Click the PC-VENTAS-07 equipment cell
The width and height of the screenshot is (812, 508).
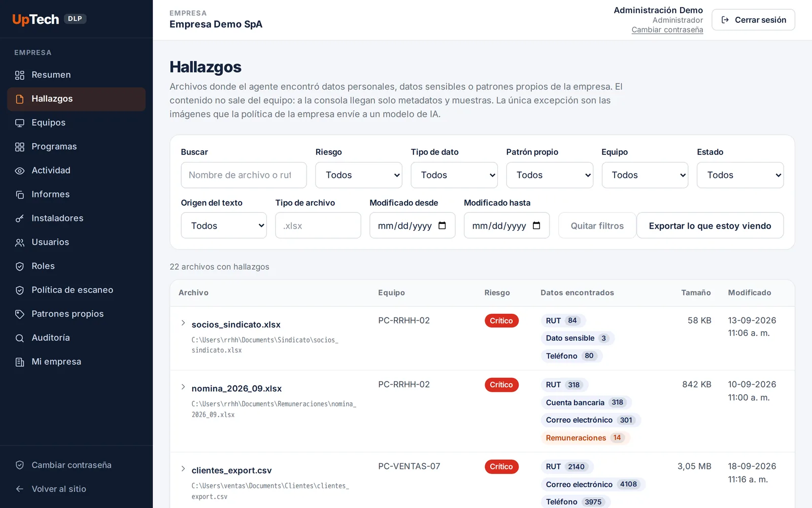click(x=409, y=466)
